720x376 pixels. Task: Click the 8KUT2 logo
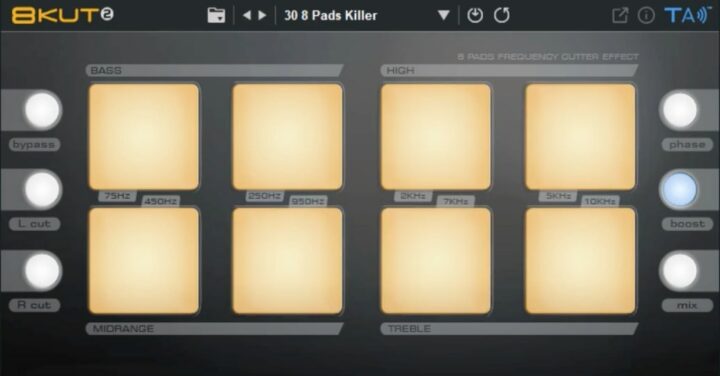click(63, 15)
